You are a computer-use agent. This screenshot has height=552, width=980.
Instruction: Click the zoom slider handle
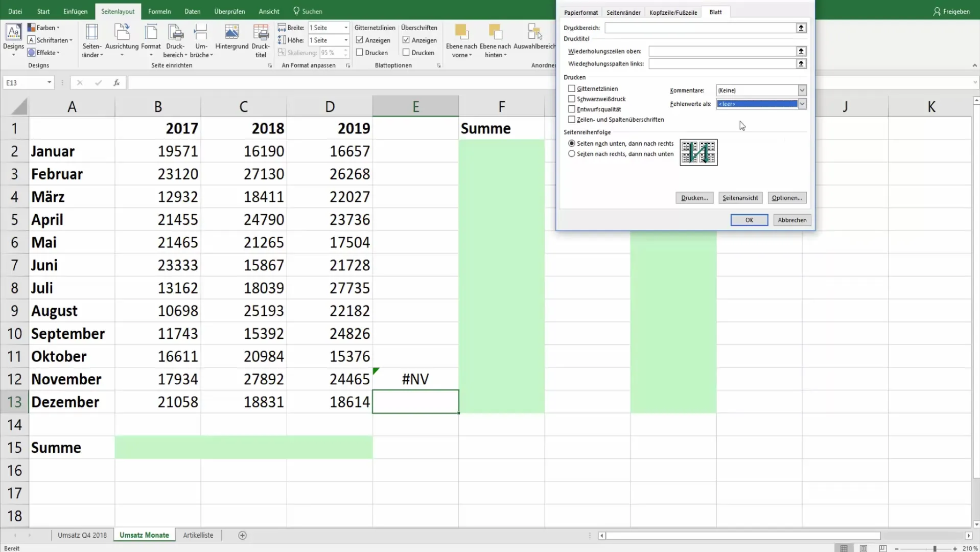[x=935, y=548]
